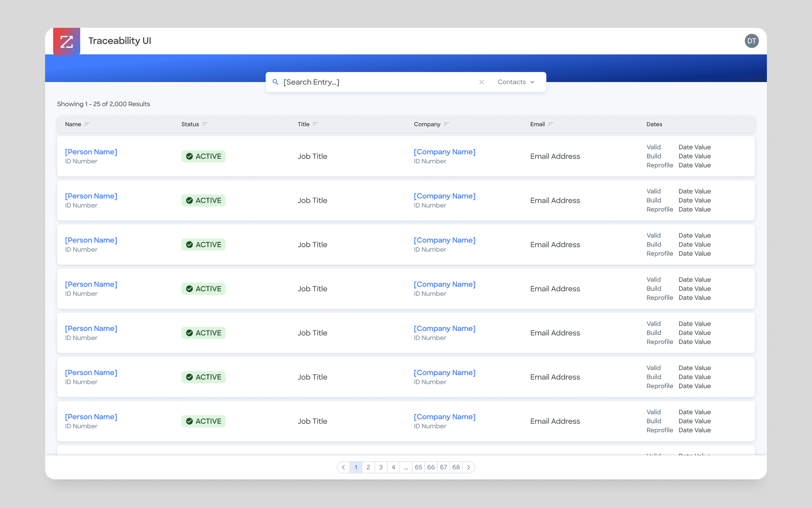This screenshot has width=812, height=508.
Task: Go to page 4
Action: point(393,467)
